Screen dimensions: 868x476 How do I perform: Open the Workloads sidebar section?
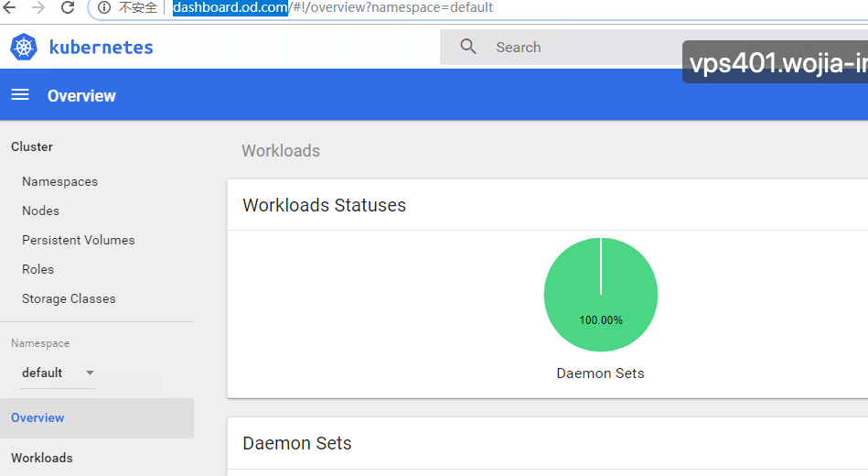41,458
